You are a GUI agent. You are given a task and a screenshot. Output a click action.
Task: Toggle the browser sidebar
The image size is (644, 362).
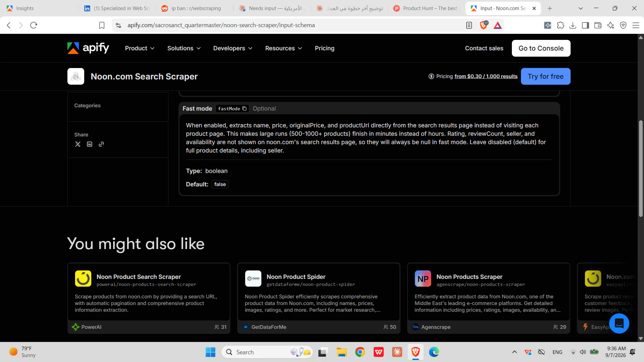(585, 25)
